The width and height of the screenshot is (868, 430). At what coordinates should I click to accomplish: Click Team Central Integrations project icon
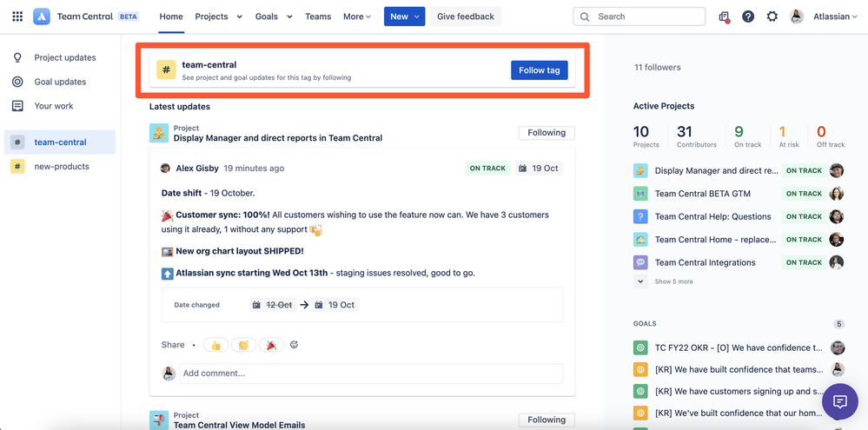[x=640, y=262]
